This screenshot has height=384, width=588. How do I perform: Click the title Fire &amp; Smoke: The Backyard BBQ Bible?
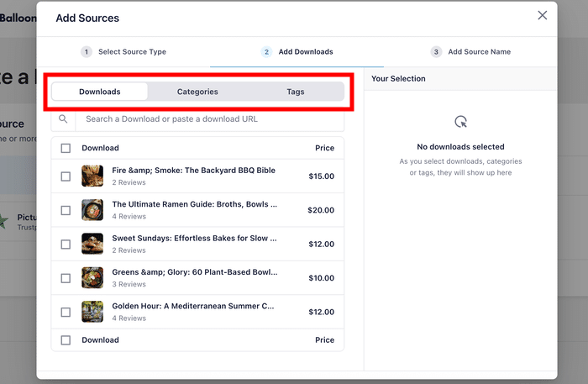(193, 171)
